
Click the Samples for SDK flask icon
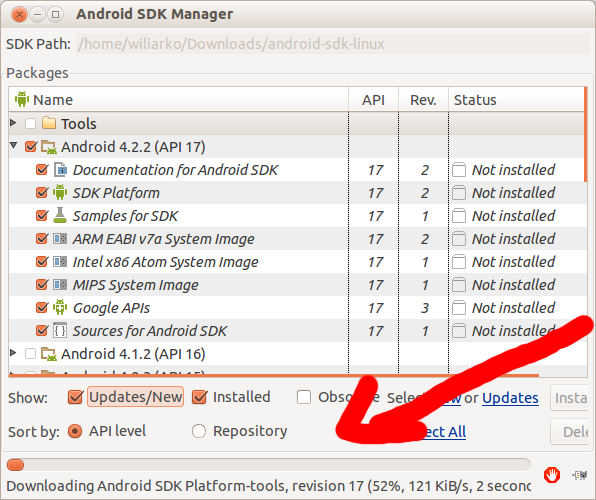click(x=60, y=215)
